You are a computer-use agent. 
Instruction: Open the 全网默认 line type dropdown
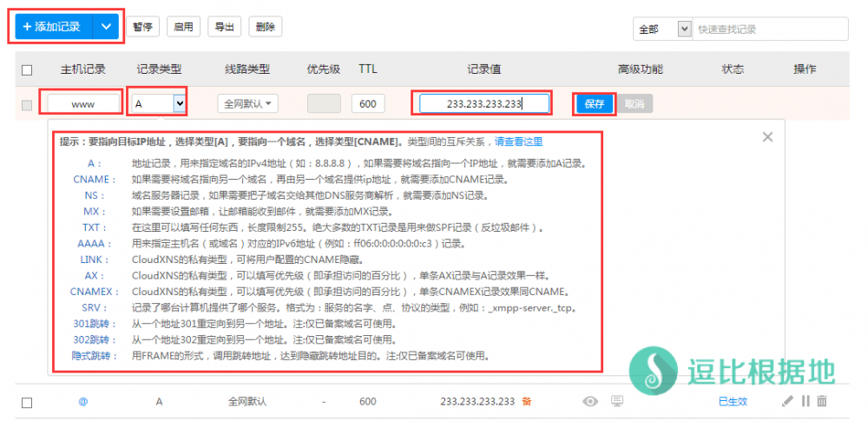tap(248, 104)
